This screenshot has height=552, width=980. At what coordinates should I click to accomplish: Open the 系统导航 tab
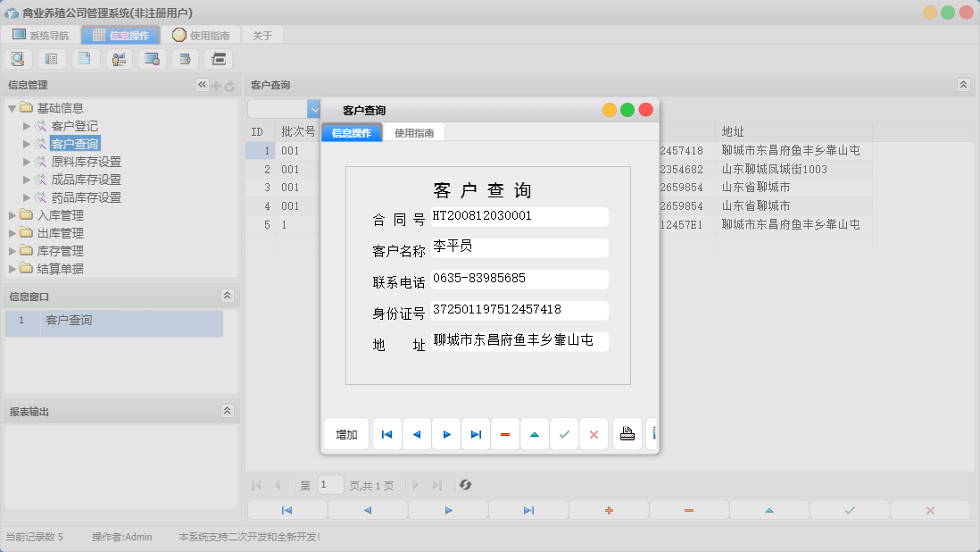(x=40, y=35)
